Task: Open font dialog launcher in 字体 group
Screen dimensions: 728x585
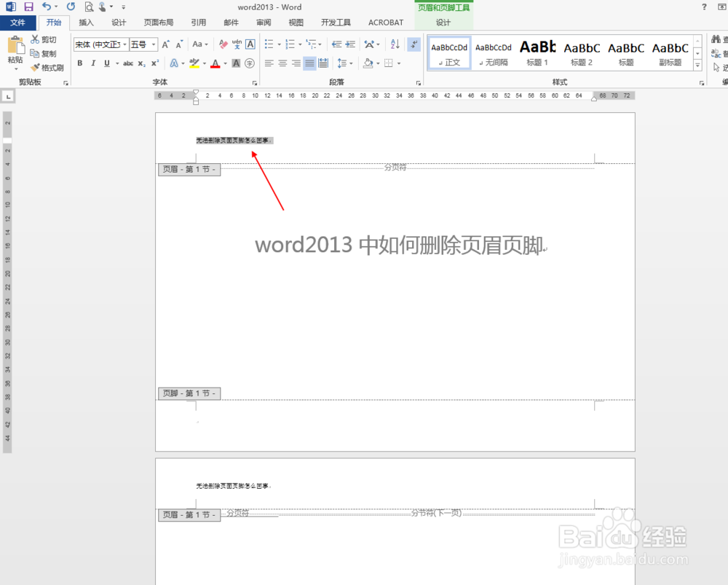Action: [254, 83]
